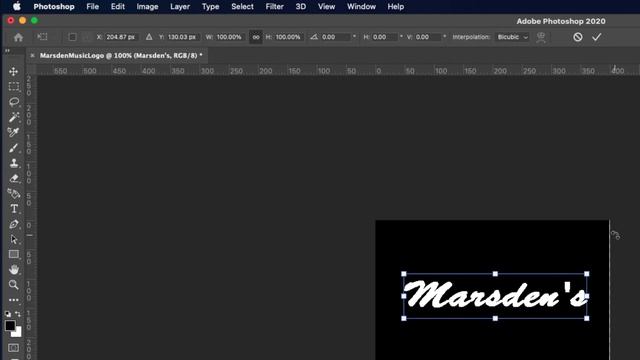Screen dimensions: 640x360
Task: Close the MarsdenMusicLogo document tab
Action: [32, 56]
